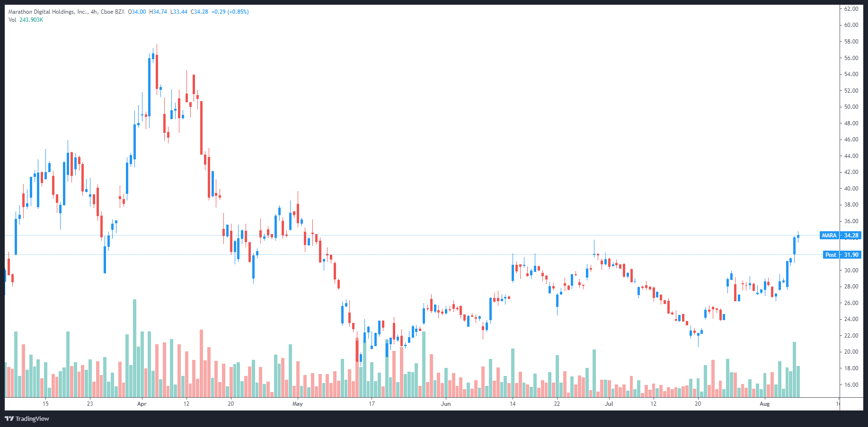The height and width of the screenshot is (427, 868).
Task: Click the Vol indicator label
Action: pos(12,20)
